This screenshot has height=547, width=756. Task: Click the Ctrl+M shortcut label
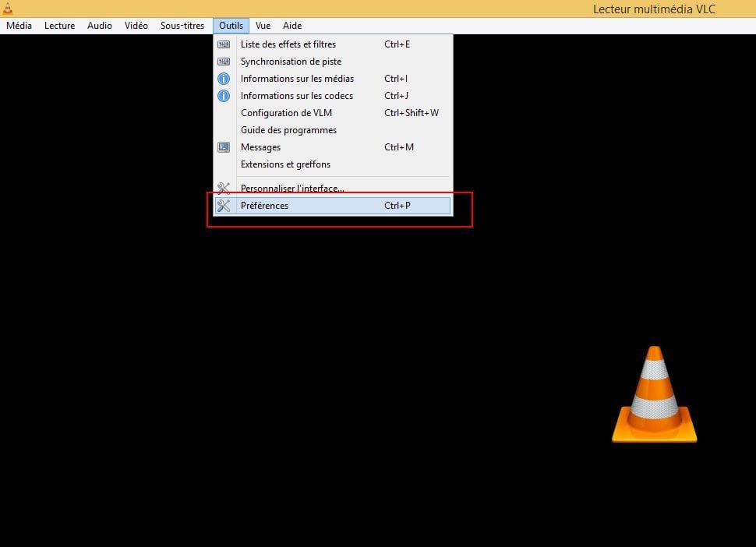click(399, 147)
